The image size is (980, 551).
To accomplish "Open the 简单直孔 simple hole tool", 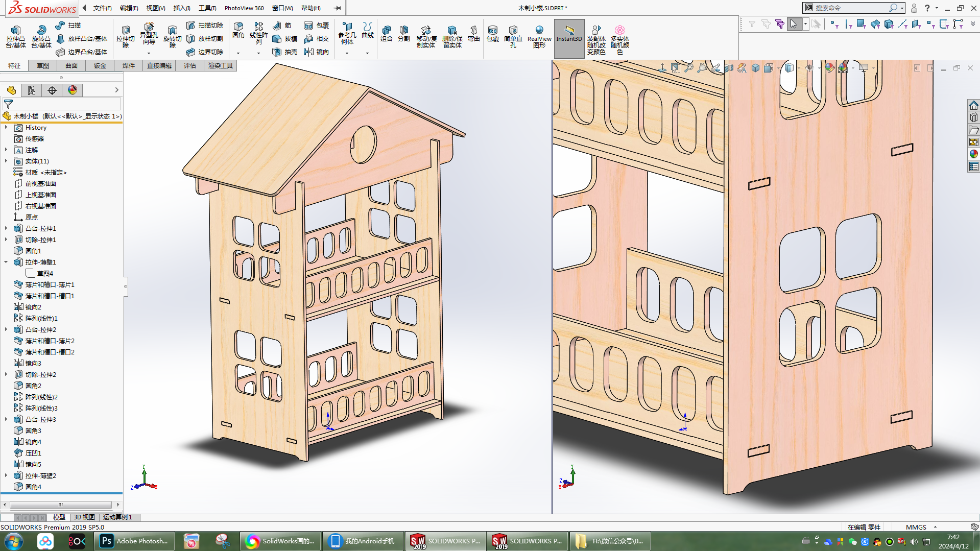I will point(513,37).
